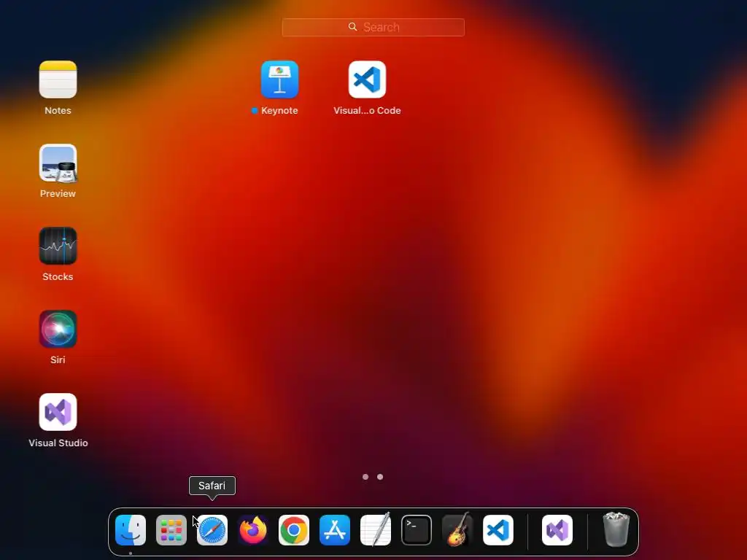Click the "Preview" label text

click(58, 194)
